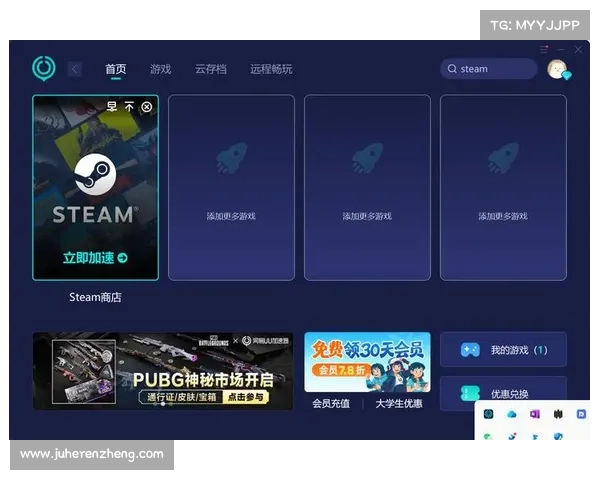
Task: Open the 免费领30天会员 promo banner
Action: [x=367, y=362]
